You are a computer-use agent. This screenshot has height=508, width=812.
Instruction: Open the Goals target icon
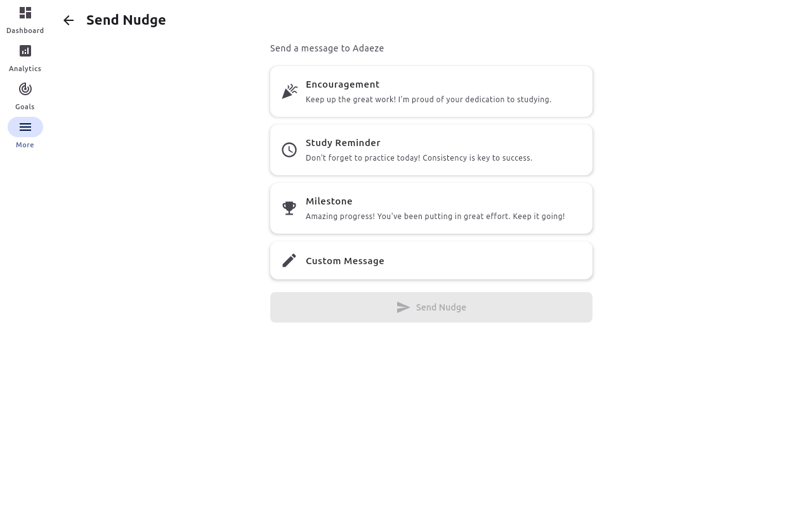click(x=25, y=89)
